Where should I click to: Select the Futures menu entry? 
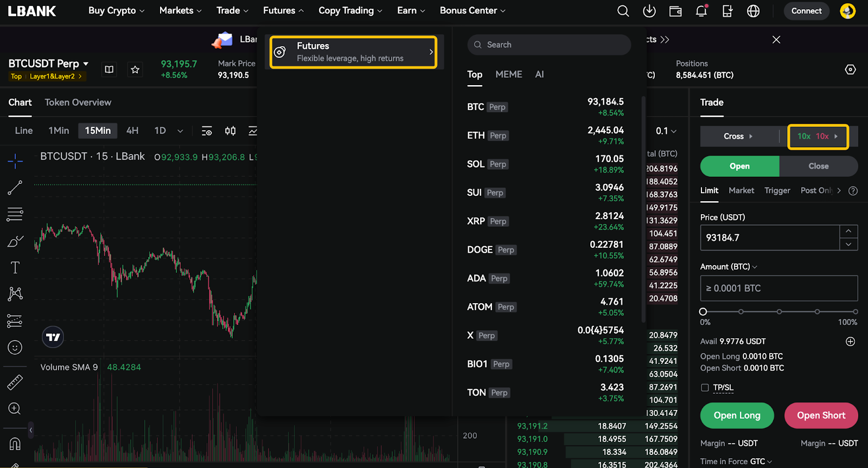[353, 52]
